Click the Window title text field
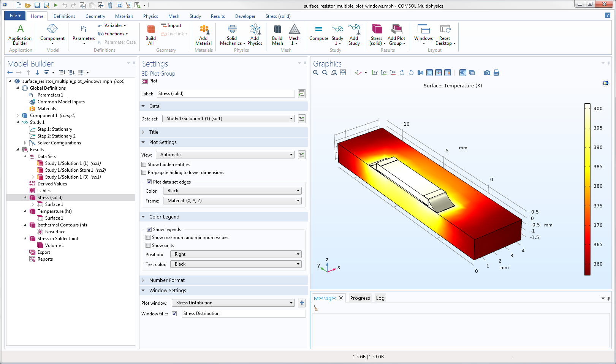The width and height of the screenshot is (616, 364). tap(243, 313)
